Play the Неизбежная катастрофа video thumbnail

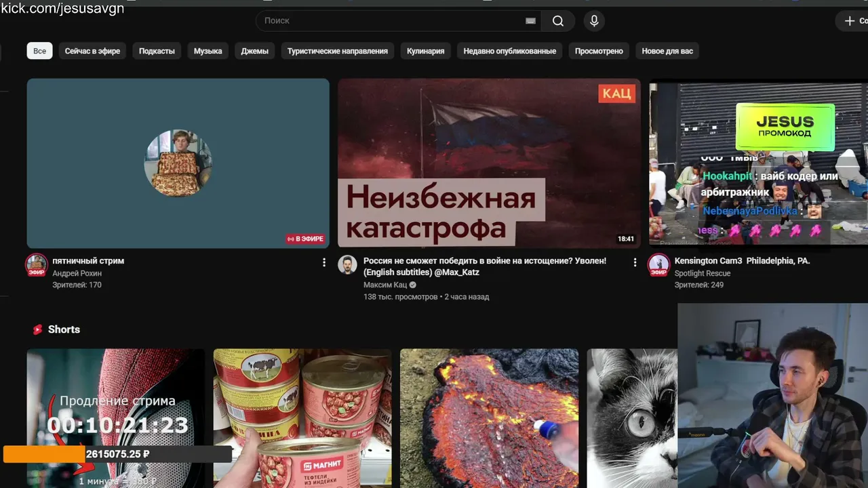coord(489,163)
